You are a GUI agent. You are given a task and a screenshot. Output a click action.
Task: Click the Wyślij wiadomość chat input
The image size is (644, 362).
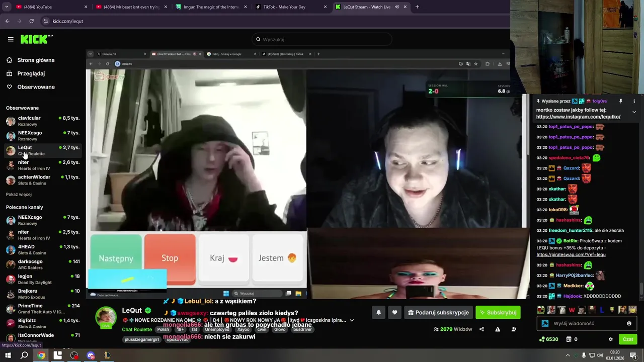pos(586,323)
